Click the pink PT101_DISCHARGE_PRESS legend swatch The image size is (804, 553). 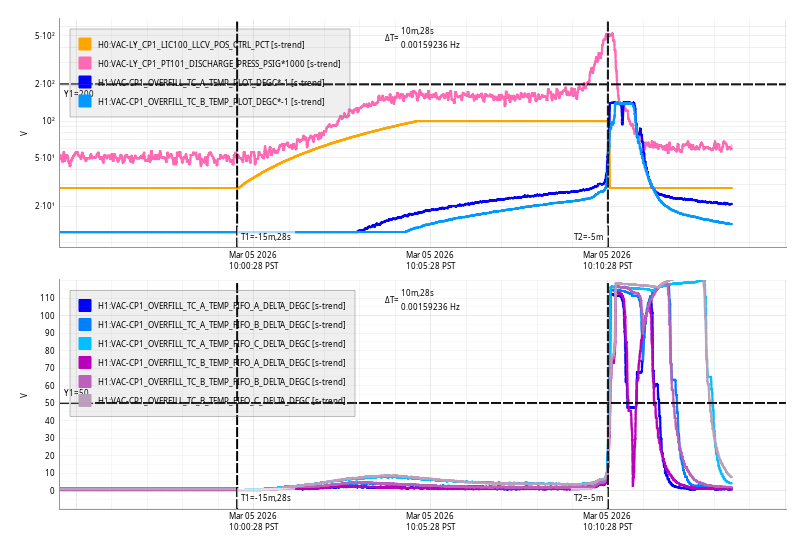(x=85, y=63)
